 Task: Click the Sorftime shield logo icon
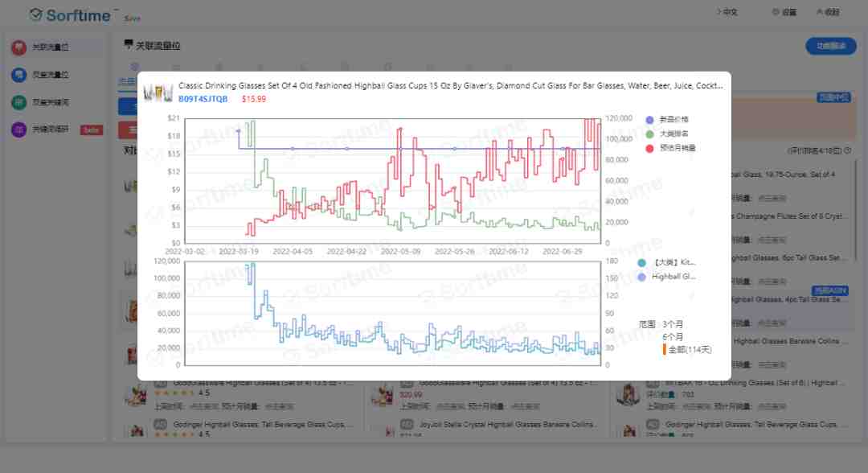36,15
